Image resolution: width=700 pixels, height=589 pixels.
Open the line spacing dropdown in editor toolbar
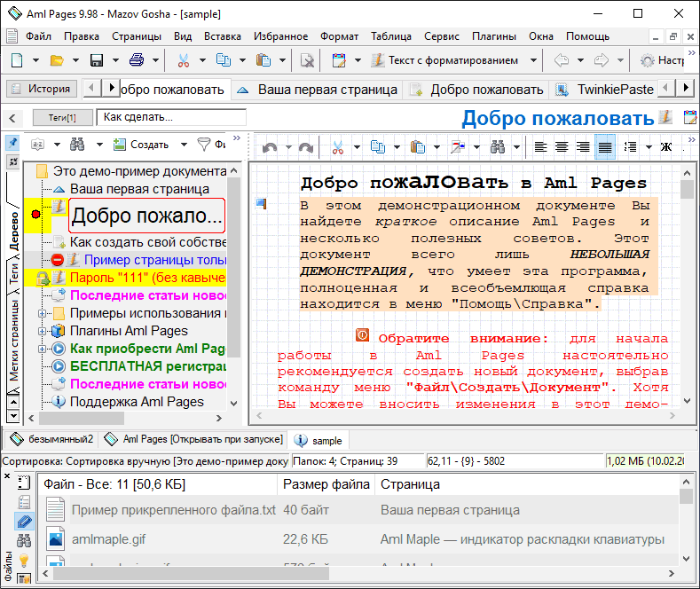click(649, 146)
